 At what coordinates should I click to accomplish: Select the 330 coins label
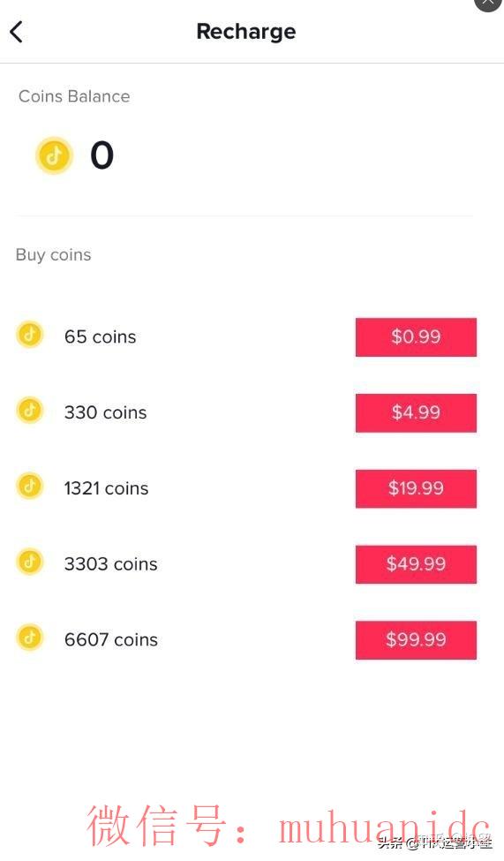(x=105, y=412)
